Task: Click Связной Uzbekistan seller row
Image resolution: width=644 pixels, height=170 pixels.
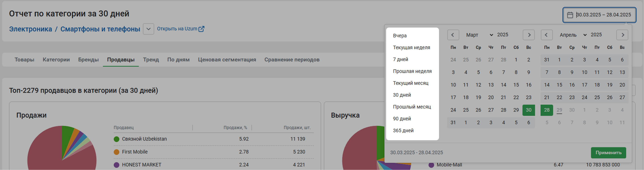Action: point(214,139)
